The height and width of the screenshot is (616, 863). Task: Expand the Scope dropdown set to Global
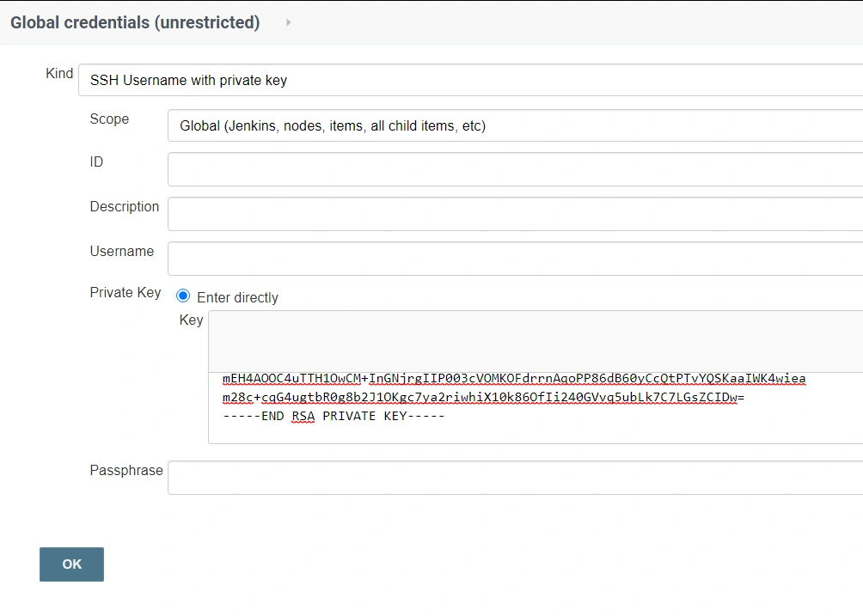[515, 125]
